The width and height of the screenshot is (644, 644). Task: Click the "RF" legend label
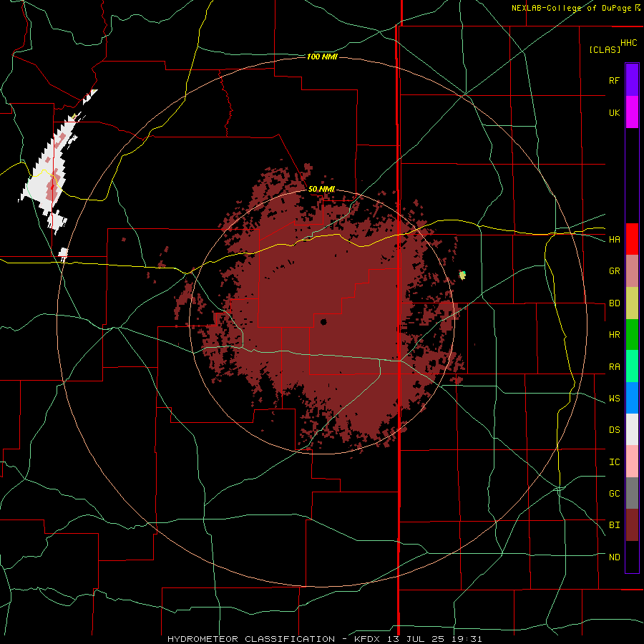(614, 80)
